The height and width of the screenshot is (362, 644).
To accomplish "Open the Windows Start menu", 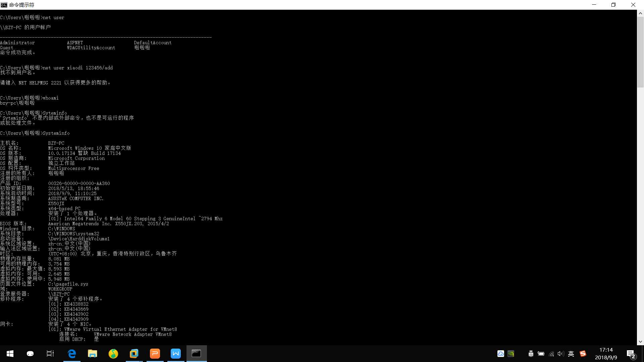I will (x=10, y=354).
